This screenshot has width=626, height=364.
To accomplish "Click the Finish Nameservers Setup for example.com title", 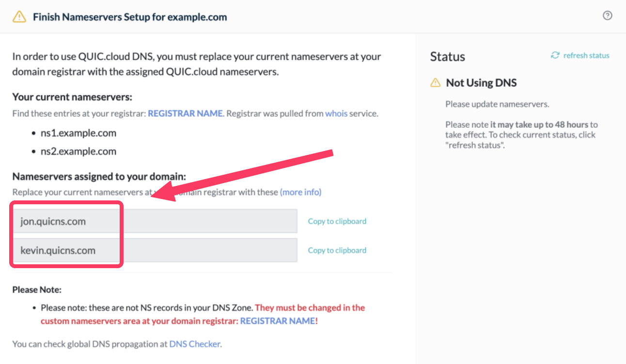I will [130, 17].
